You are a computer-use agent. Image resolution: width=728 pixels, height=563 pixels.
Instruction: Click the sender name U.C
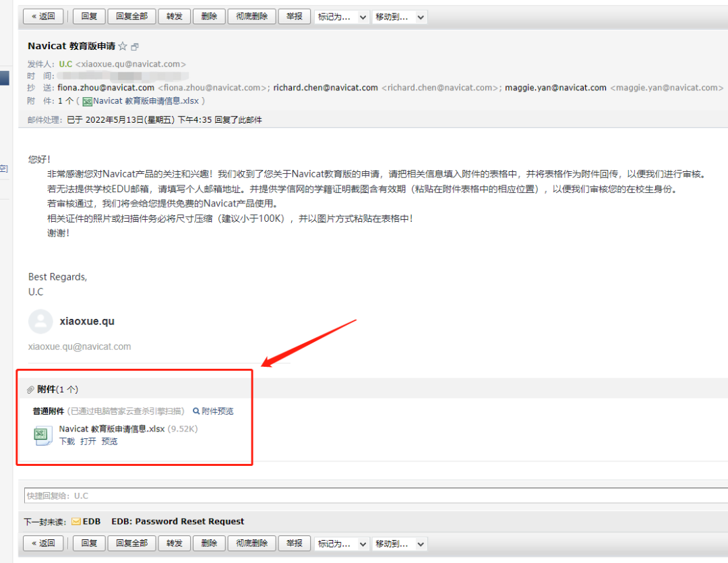click(65, 64)
